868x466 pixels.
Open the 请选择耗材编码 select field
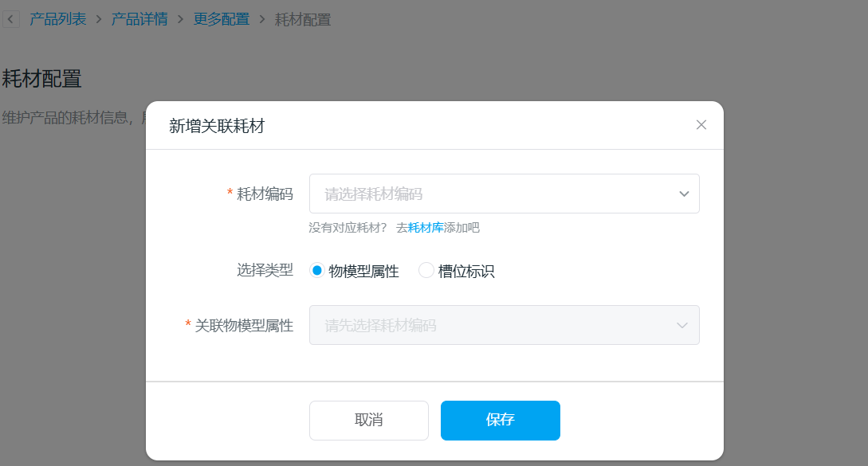point(494,194)
